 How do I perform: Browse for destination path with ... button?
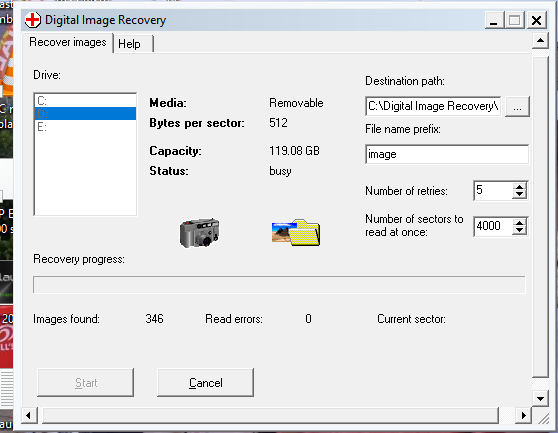coord(517,106)
